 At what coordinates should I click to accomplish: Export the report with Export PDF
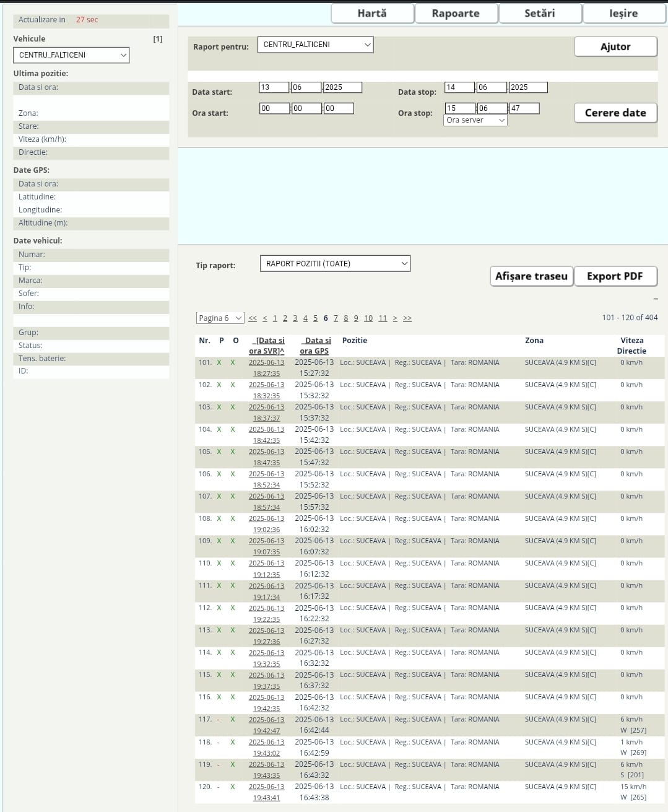(x=615, y=276)
